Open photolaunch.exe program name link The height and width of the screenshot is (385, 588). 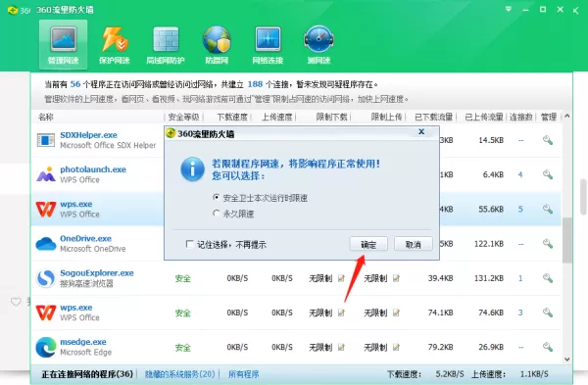[x=93, y=169]
